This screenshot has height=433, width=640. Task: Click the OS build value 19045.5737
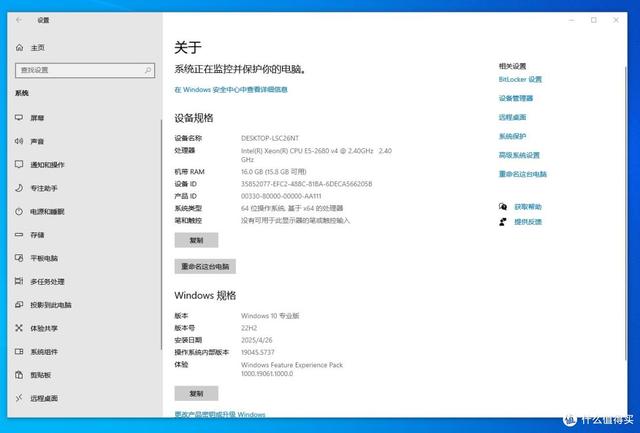pos(258,352)
